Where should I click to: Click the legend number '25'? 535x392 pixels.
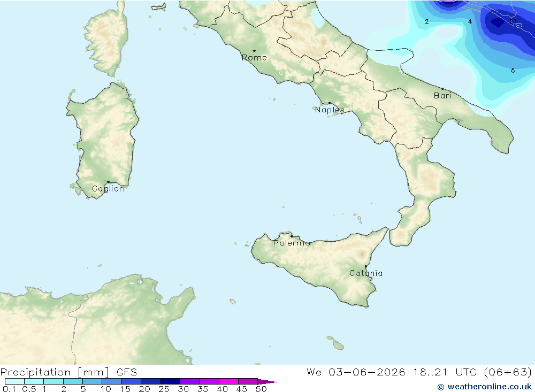point(164,389)
